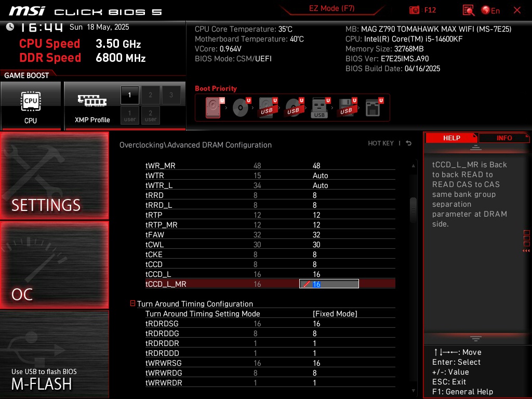This screenshot has height=399, width=532.
Task: Select the tRRD timing row
Action: point(270,195)
